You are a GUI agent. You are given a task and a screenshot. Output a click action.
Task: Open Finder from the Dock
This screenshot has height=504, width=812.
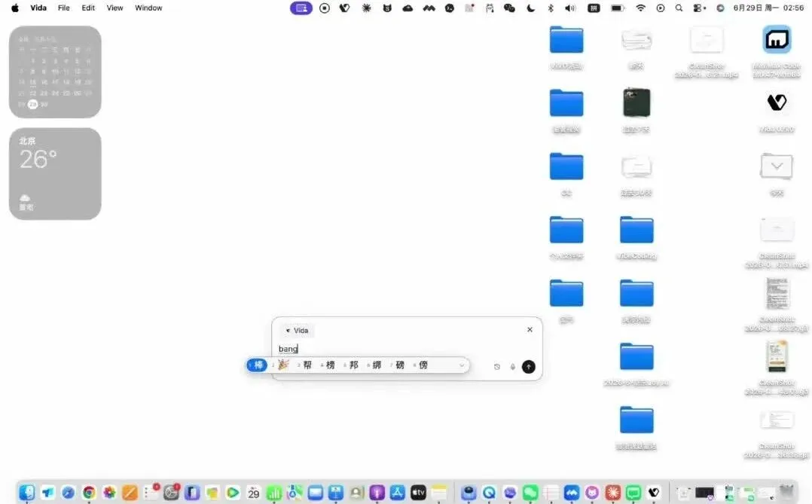(27, 492)
